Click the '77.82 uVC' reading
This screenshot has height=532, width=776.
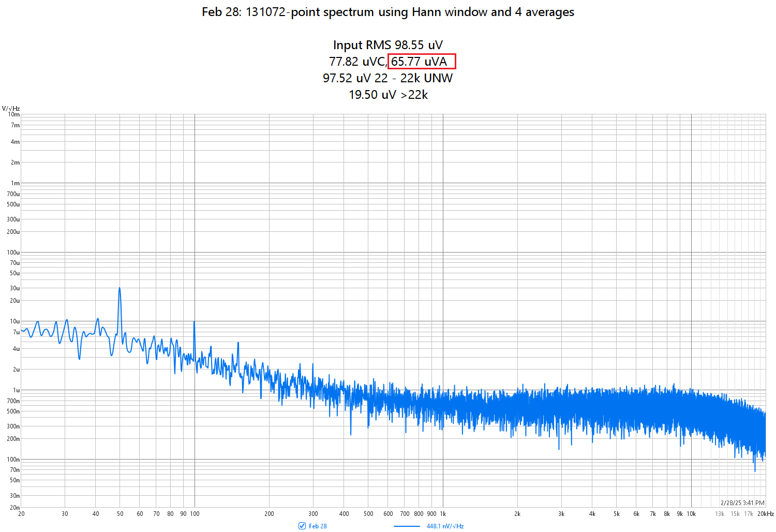point(357,62)
